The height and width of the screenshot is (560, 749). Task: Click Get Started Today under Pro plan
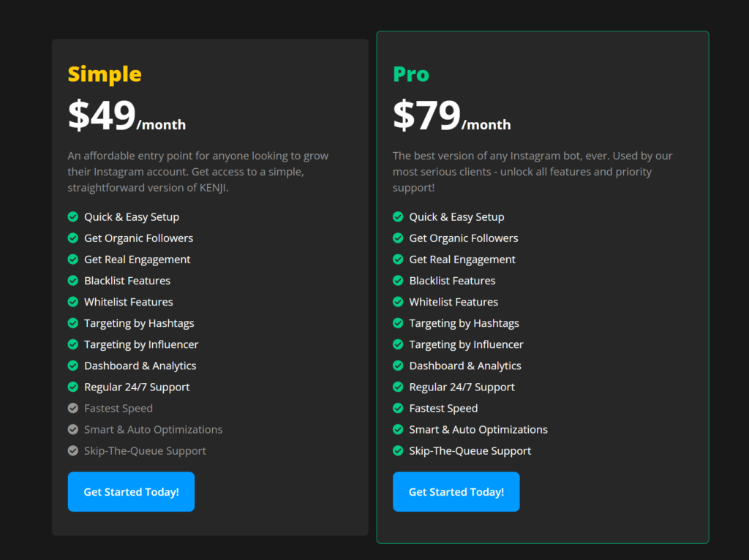(x=456, y=492)
